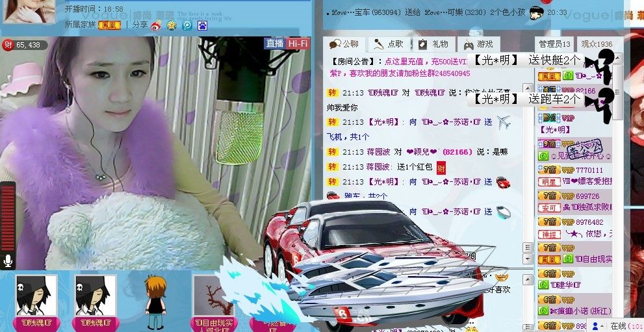Open the 点歌 song request tab
The width and height of the screenshot is (644, 332).
tap(389, 44)
